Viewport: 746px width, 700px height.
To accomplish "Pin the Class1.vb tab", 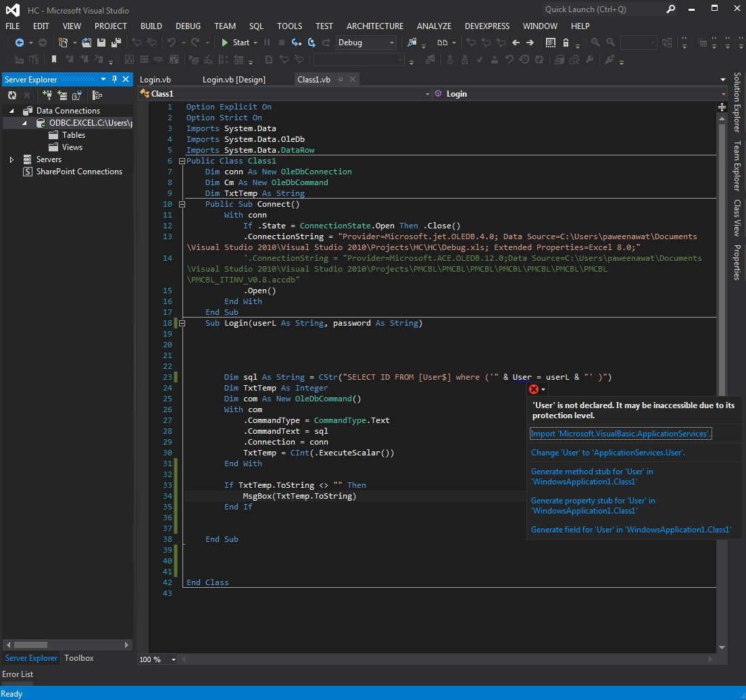I will point(340,80).
